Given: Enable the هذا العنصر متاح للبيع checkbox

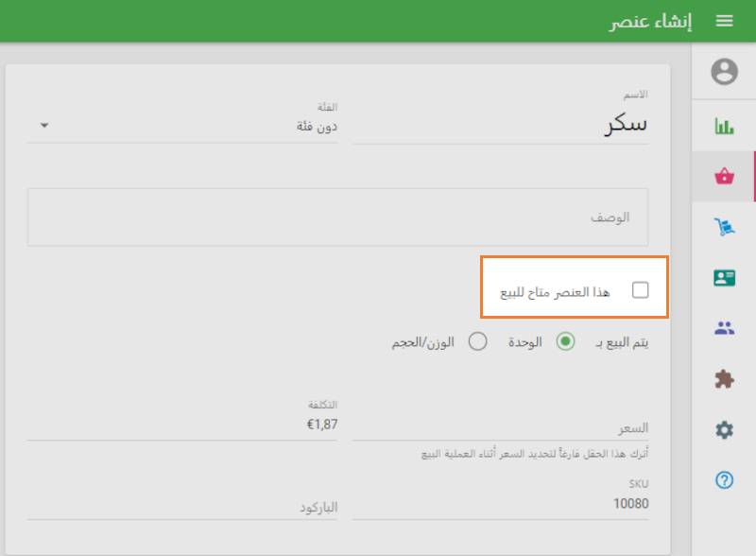Looking at the screenshot, I should coord(640,289).
